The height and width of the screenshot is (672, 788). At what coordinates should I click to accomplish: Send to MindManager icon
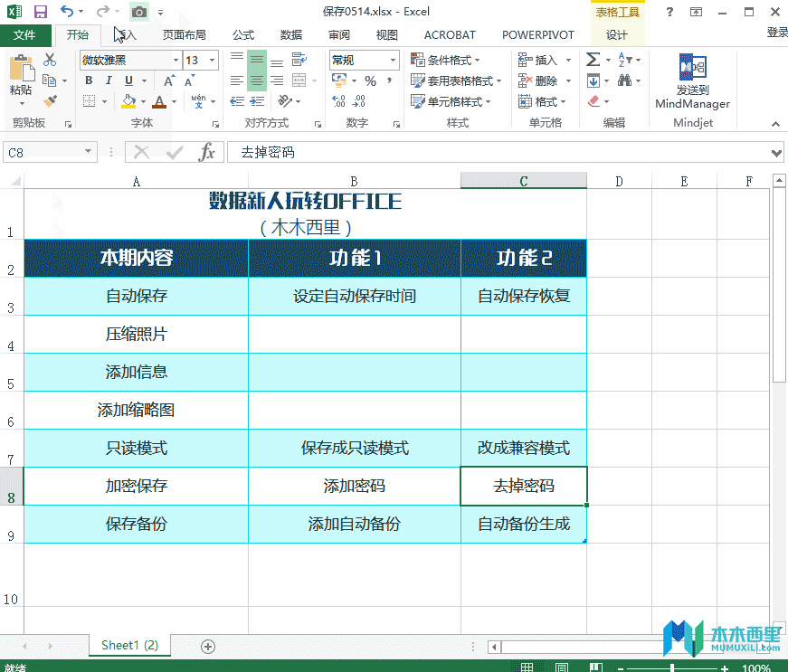click(x=692, y=80)
